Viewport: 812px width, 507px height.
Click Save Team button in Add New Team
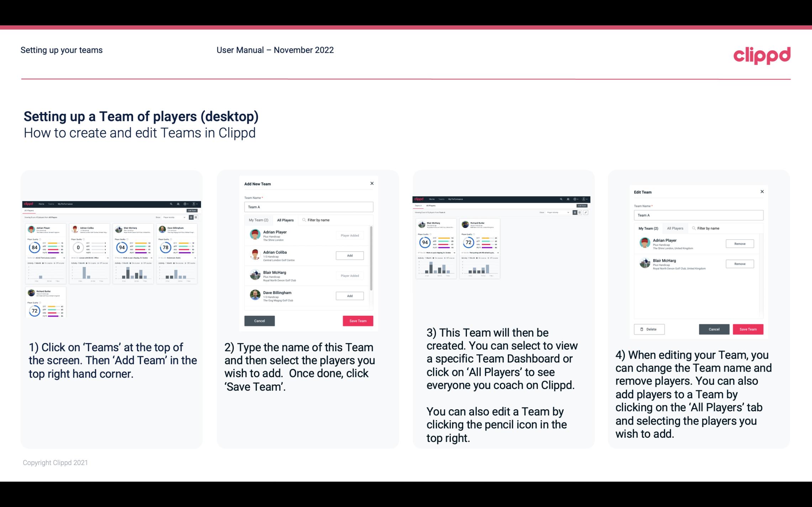tap(357, 320)
